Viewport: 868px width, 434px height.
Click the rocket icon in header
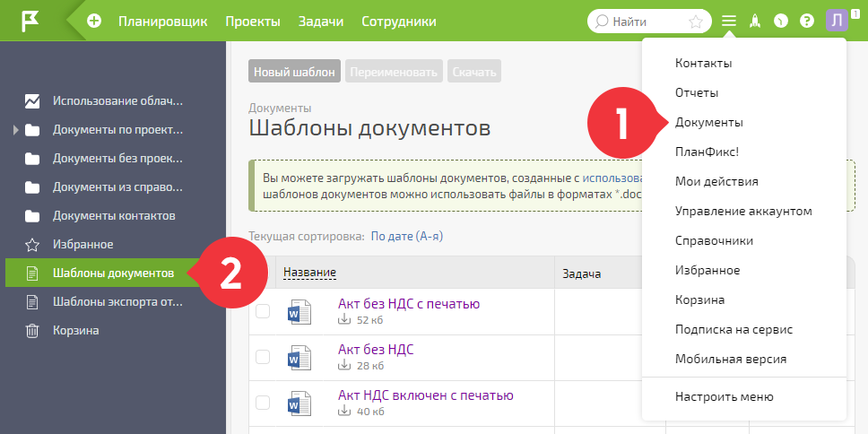754,22
